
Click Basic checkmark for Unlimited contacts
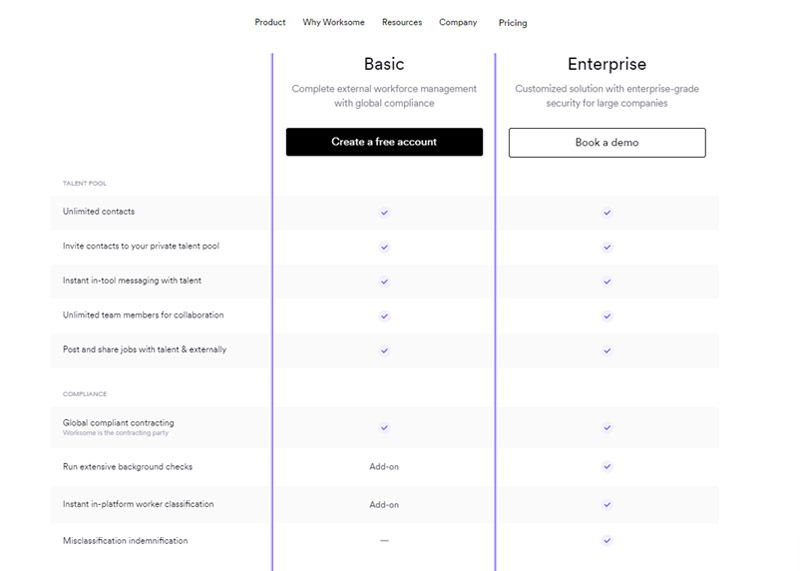384,212
